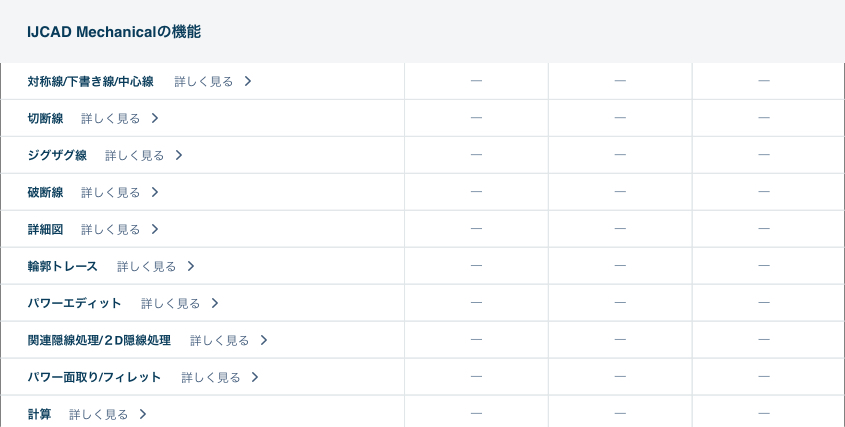Click the chevron arrow next to 関連隠線処理/2D隠線処理
This screenshot has height=427, width=845.
[264, 340]
